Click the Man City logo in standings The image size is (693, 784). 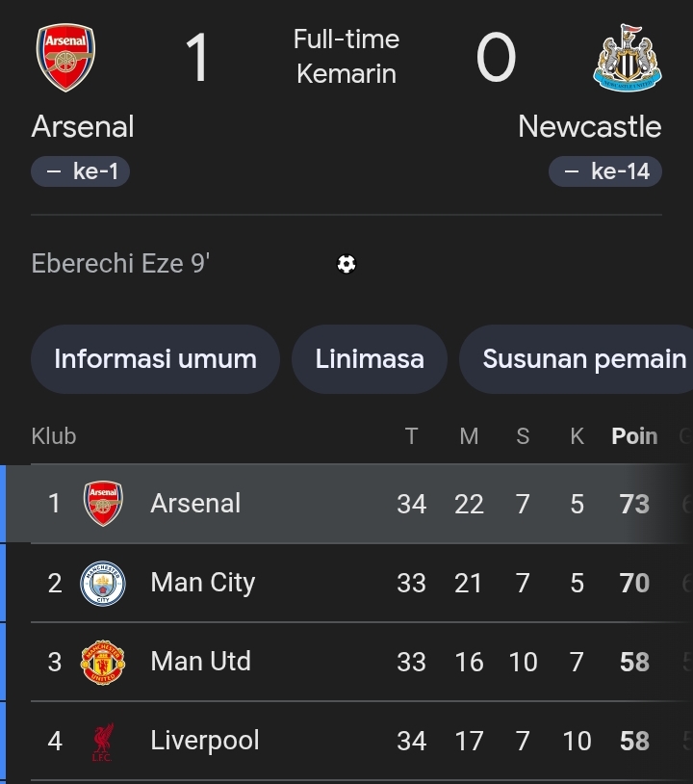pos(103,584)
